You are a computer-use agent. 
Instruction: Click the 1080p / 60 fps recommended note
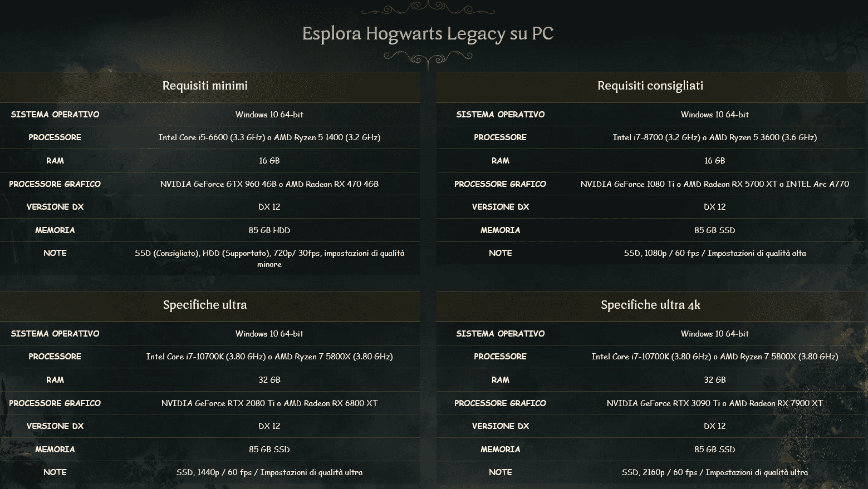[715, 253]
